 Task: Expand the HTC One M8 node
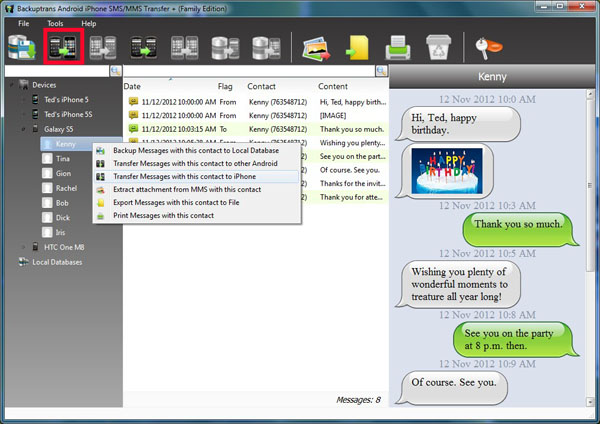coord(23,247)
